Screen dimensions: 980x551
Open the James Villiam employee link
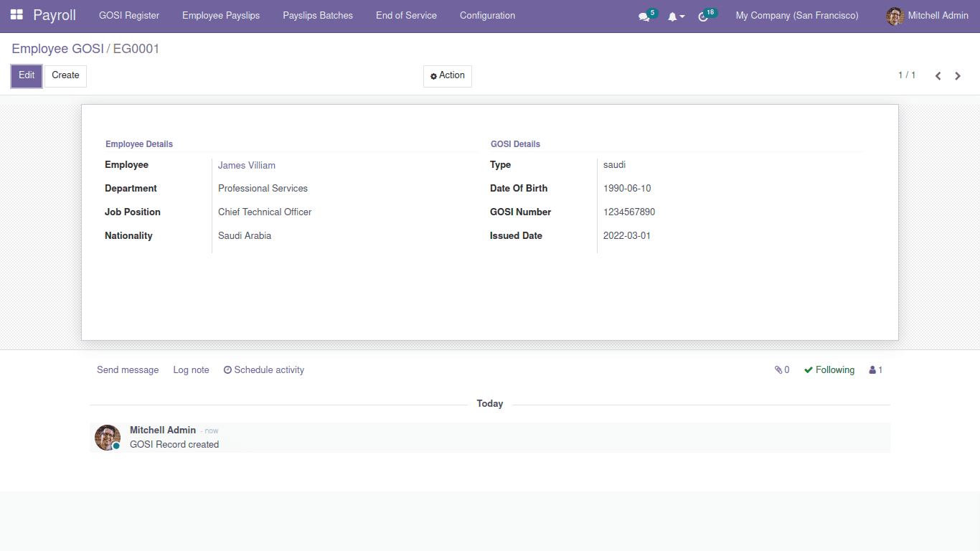click(246, 165)
